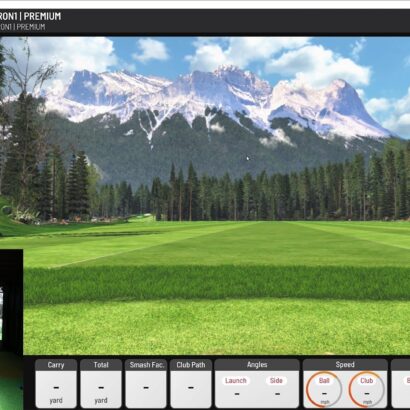
Task: Click the Club speed circular gauge
Action: (x=366, y=389)
